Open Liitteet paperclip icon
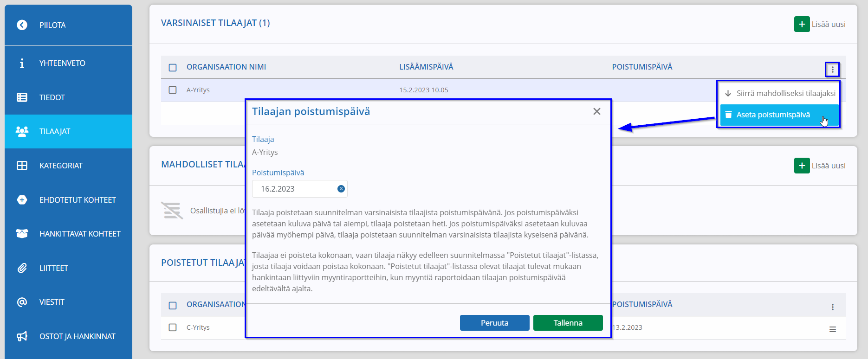 (x=22, y=268)
